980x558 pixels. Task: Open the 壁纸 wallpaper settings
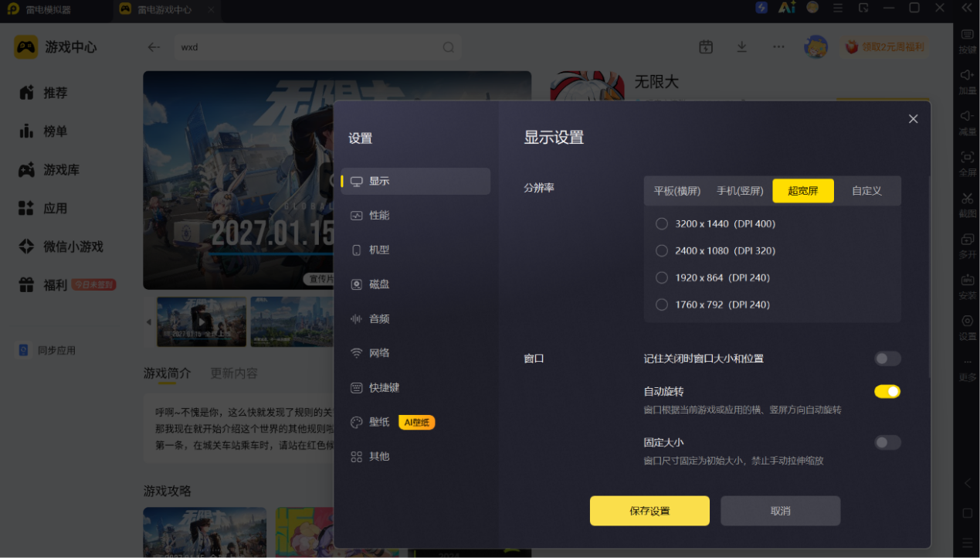coord(415,422)
